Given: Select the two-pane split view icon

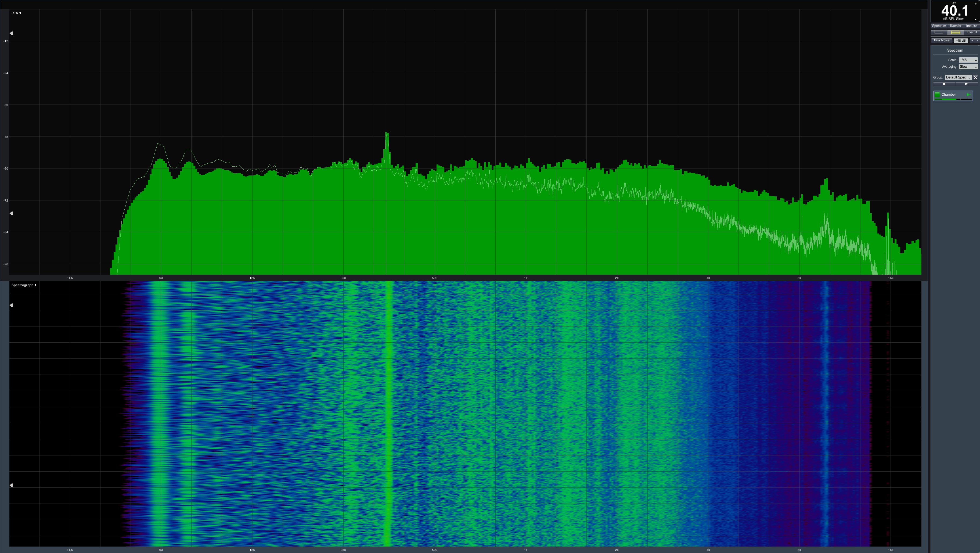Looking at the screenshot, I should (955, 32).
